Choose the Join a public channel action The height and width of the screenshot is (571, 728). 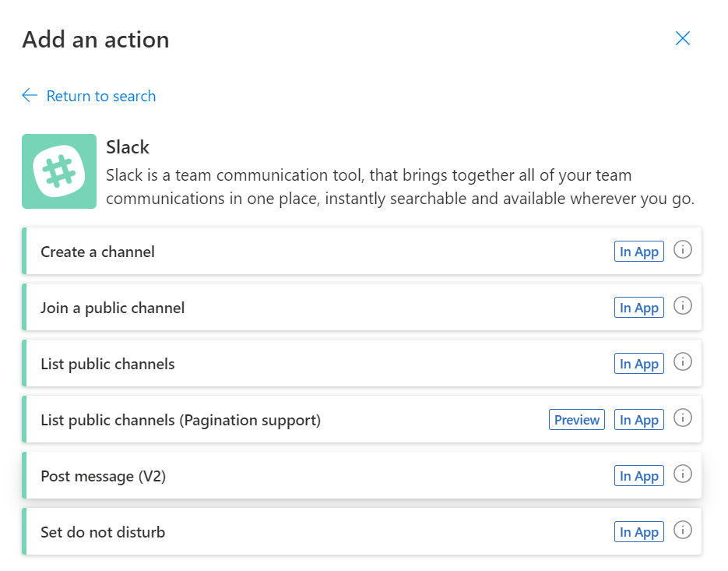tap(362, 307)
